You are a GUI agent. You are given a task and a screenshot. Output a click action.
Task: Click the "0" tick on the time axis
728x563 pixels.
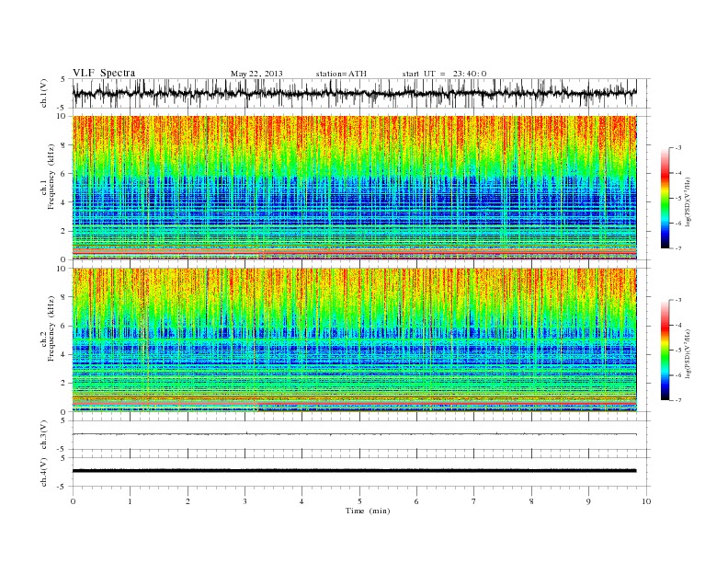[x=73, y=501]
